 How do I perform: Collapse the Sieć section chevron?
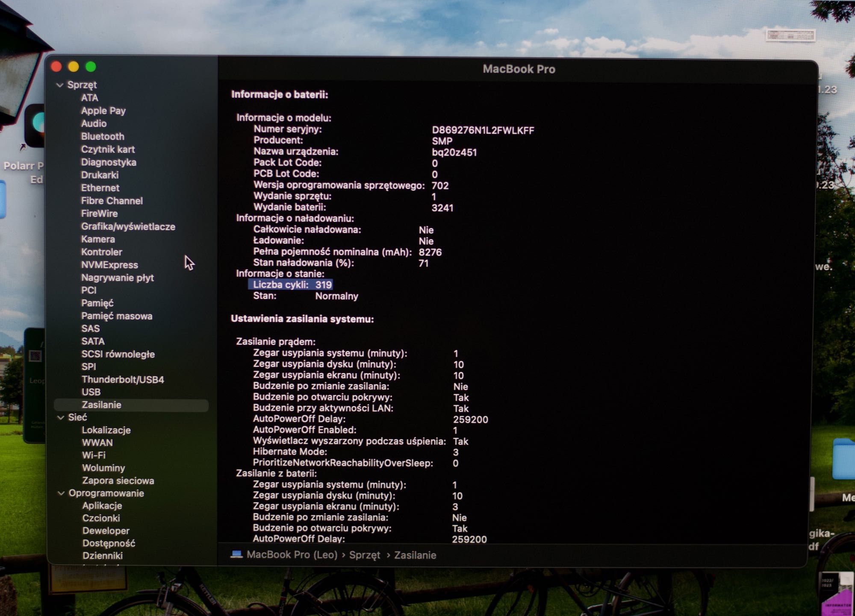tap(61, 417)
